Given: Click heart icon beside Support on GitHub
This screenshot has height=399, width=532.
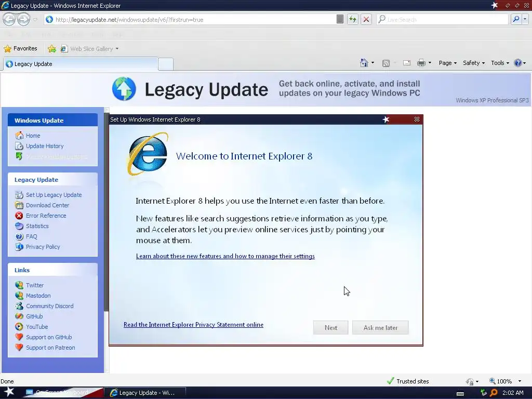Looking at the screenshot, I should click(19, 337).
